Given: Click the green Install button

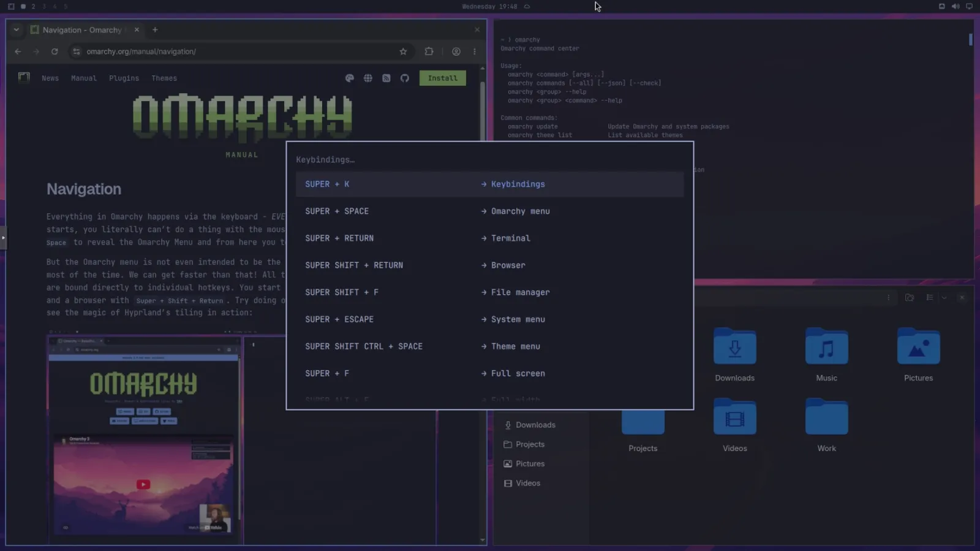Looking at the screenshot, I should (x=442, y=78).
